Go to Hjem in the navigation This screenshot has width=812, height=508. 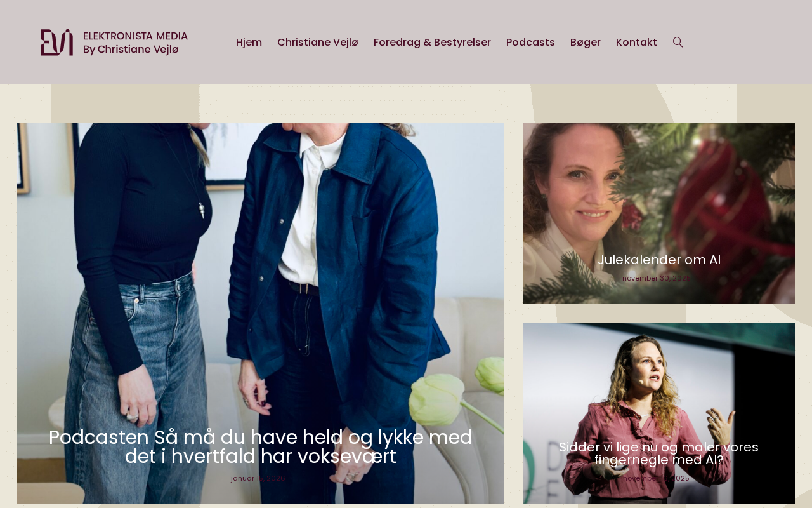[x=249, y=43]
